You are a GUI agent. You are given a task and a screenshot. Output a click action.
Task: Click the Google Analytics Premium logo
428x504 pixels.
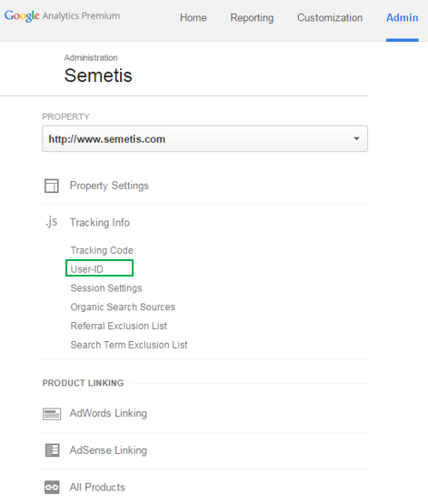(x=63, y=16)
